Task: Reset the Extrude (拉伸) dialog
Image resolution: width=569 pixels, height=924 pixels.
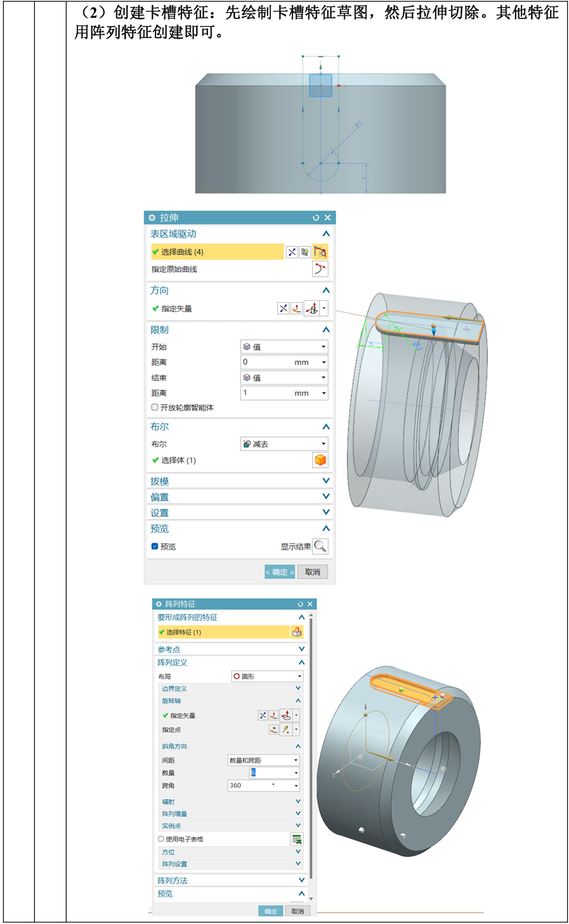Action: pyautogui.click(x=316, y=218)
